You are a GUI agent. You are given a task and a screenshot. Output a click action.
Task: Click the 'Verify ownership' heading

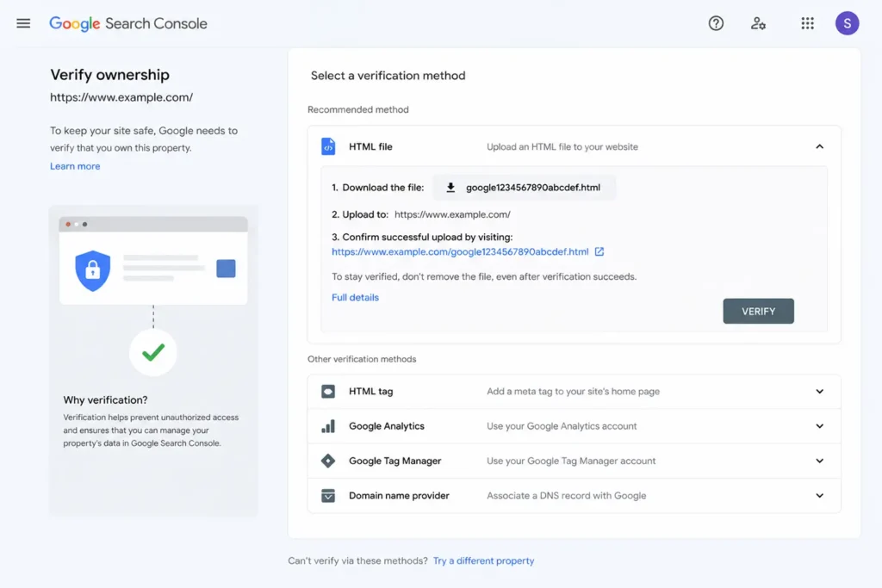pyautogui.click(x=109, y=75)
